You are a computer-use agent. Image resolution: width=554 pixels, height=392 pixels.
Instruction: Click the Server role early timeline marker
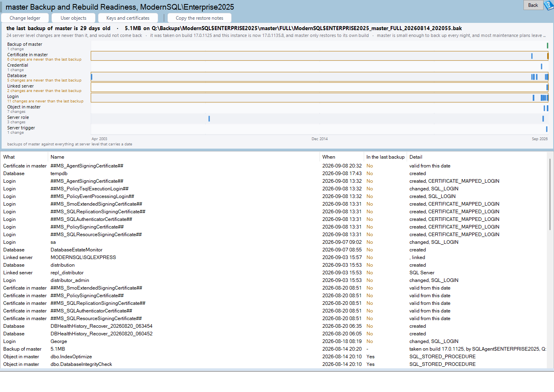click(209, 118)
